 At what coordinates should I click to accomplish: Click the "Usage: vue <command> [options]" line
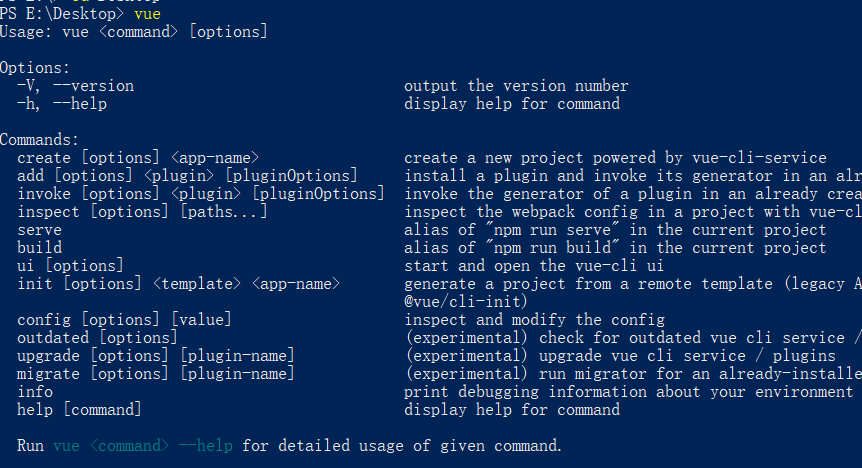click(134, 33)
